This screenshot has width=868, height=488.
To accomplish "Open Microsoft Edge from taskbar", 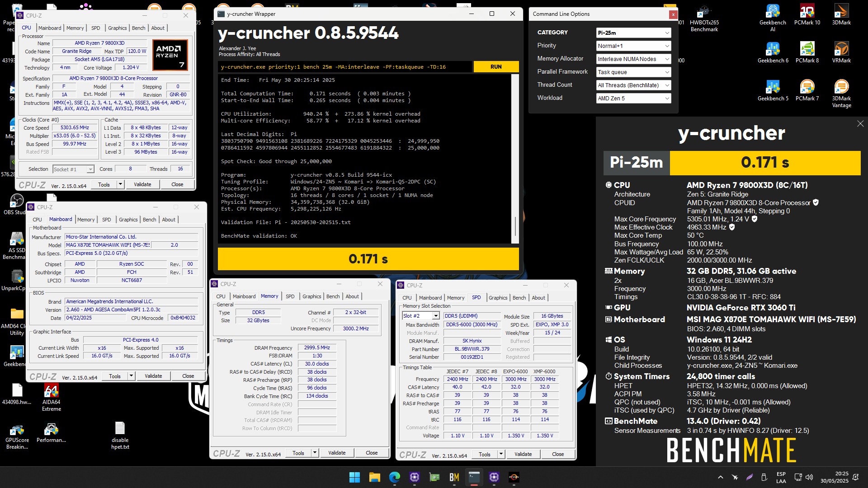I will (395, 477).
